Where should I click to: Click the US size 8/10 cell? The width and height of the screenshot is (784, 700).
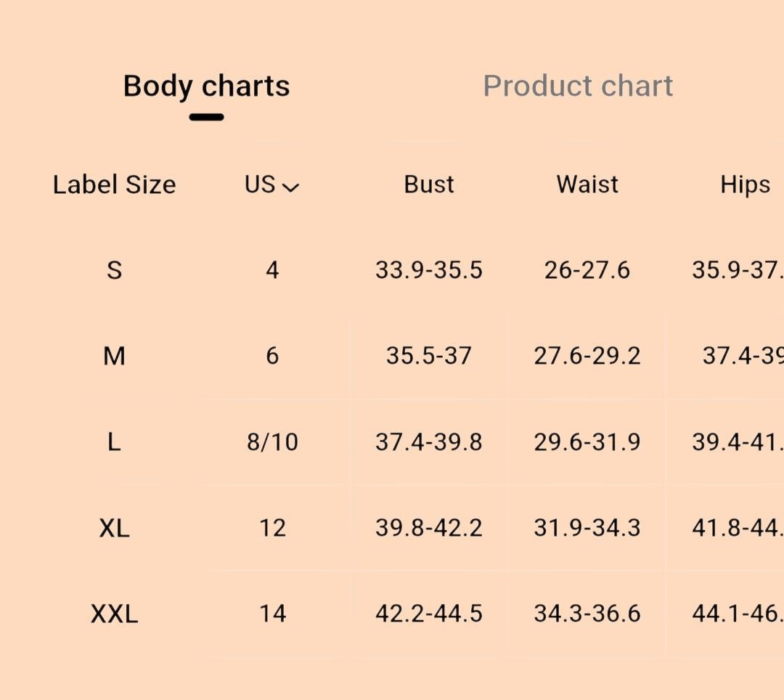tap(272, 442)
